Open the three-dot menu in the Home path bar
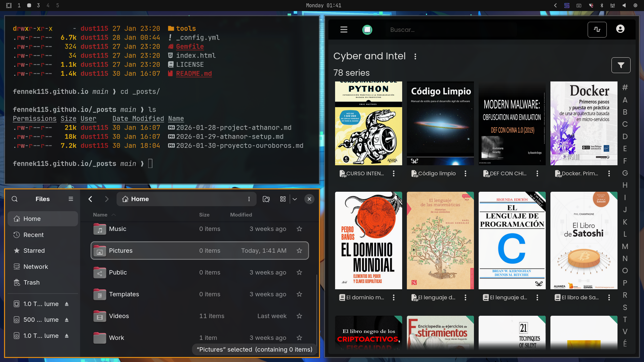 [x=249, y=199]
